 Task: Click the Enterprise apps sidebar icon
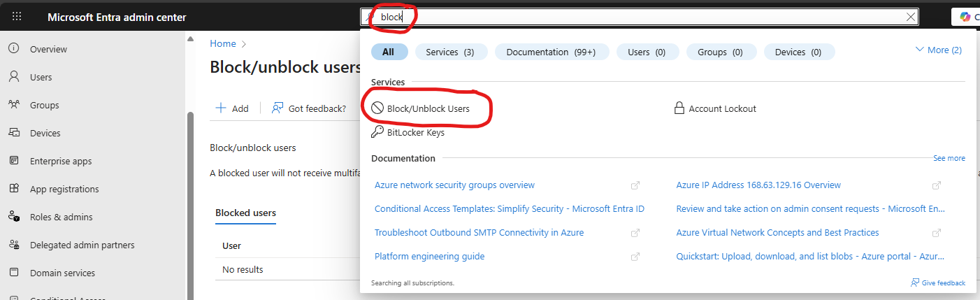pos(13,161)
